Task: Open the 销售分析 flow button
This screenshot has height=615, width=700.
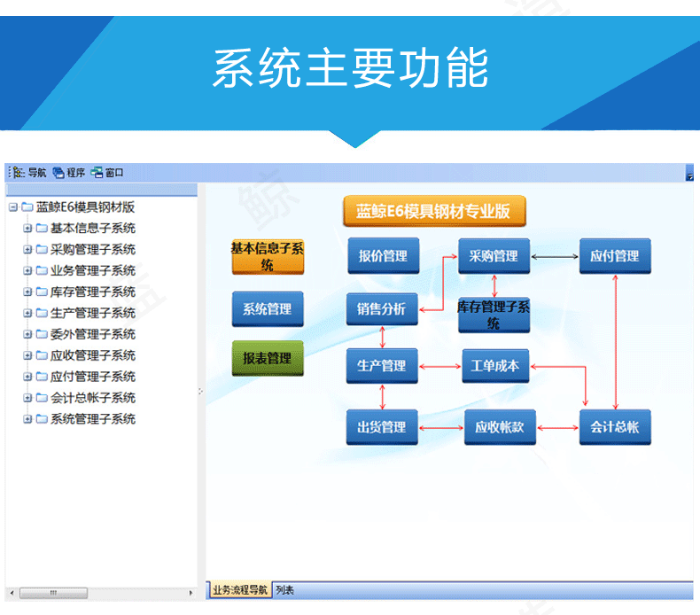Action: click(x=382, y=309)
